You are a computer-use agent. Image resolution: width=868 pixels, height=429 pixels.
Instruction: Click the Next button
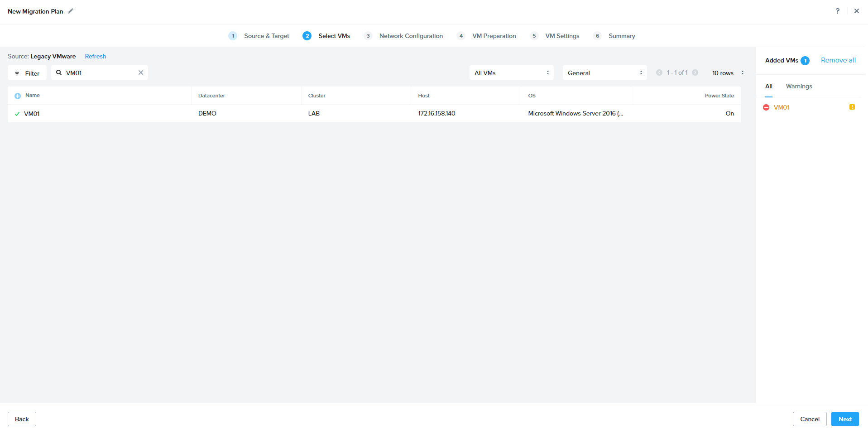tap(844, 419)
